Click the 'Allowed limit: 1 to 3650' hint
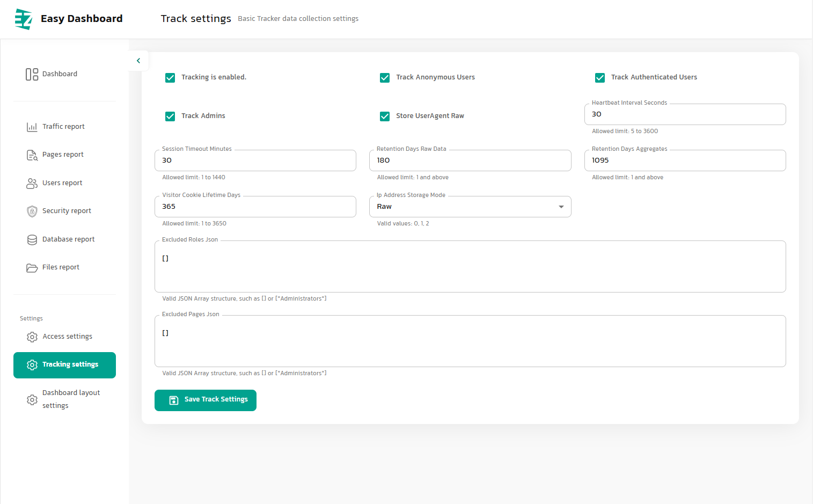This screenshot has height=504, width=813. tap(194, 224)
